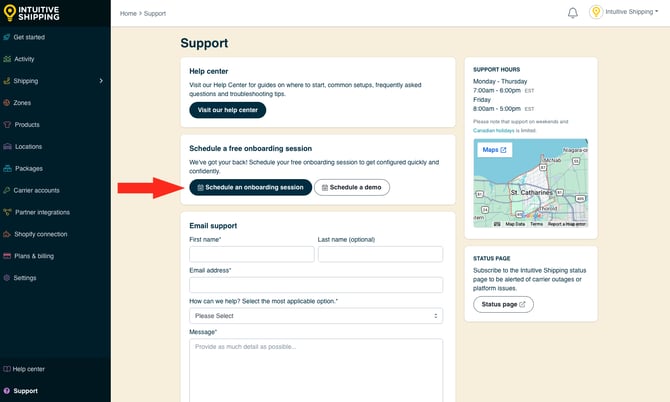Expand the Shipping submenu chevron

pyautogui.click(x=101, y=81)
